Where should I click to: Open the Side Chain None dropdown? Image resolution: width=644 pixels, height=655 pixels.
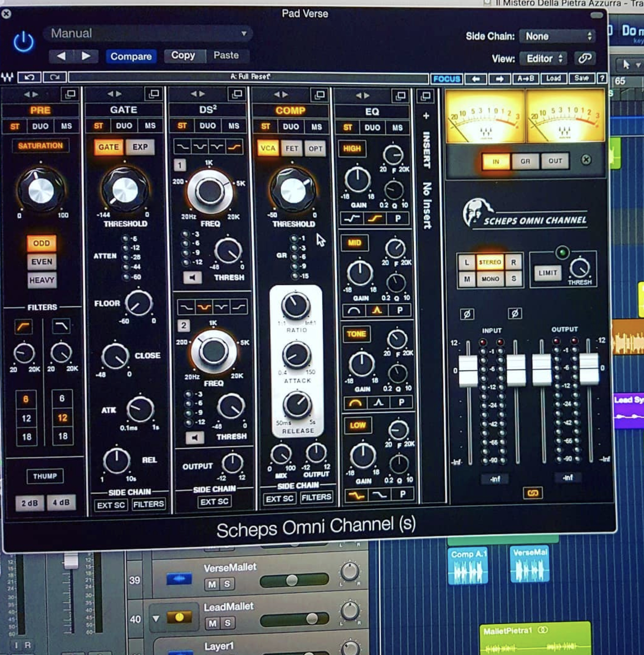(557, 36)
